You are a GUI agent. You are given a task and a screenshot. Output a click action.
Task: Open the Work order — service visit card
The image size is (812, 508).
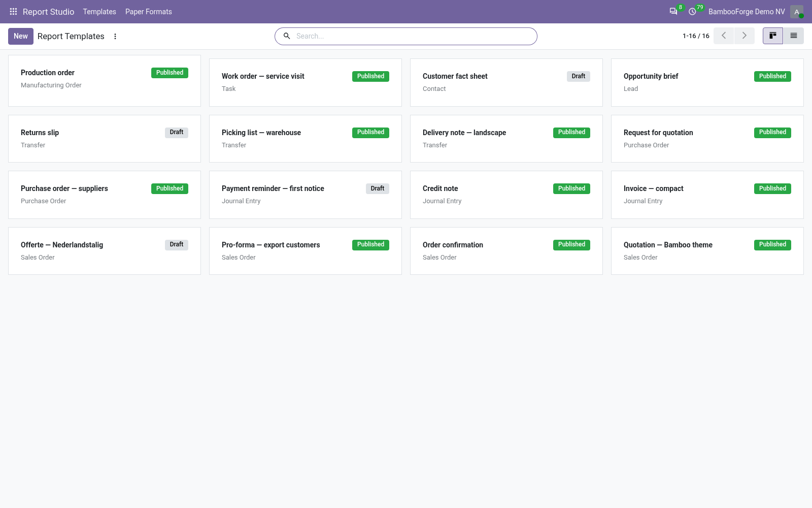[306, 82]
